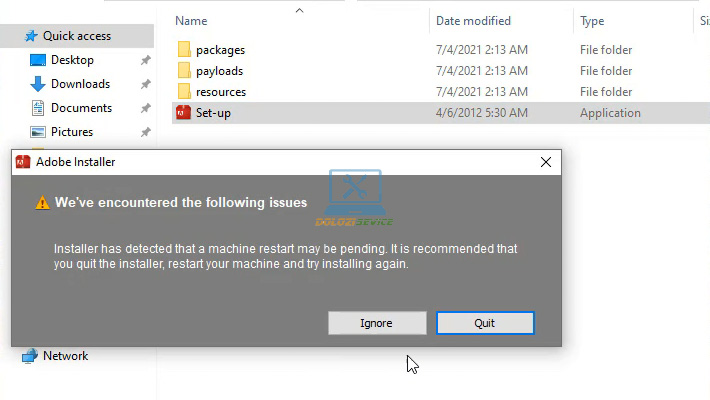Sort files by Name column header
Image resolution: width=710 pixels, height=400 pixels.
191,21
